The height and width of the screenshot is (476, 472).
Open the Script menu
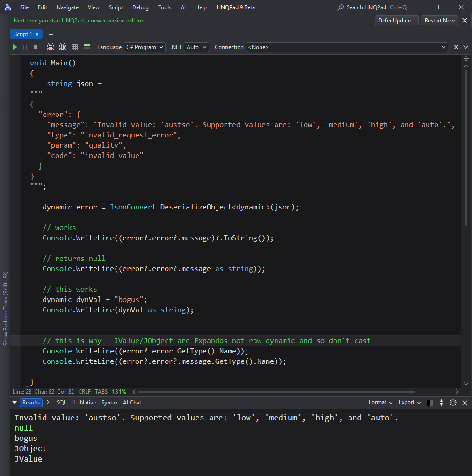[x=116, y=7]
